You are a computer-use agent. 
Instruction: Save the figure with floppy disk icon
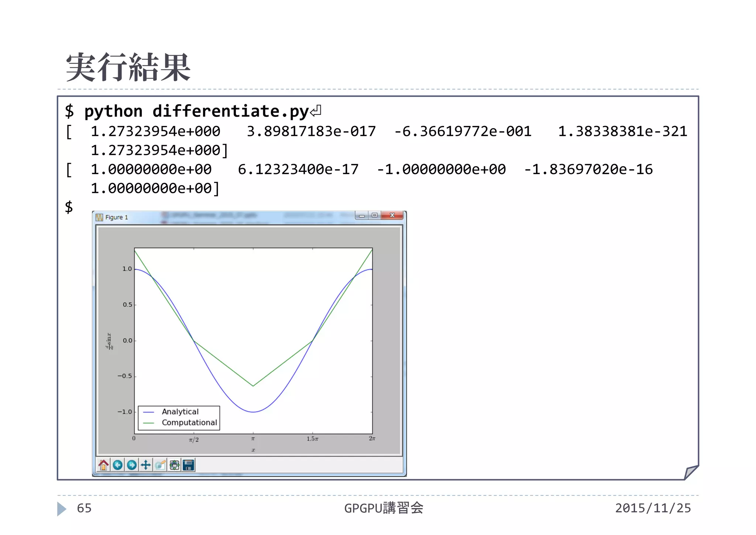(189, 464)
